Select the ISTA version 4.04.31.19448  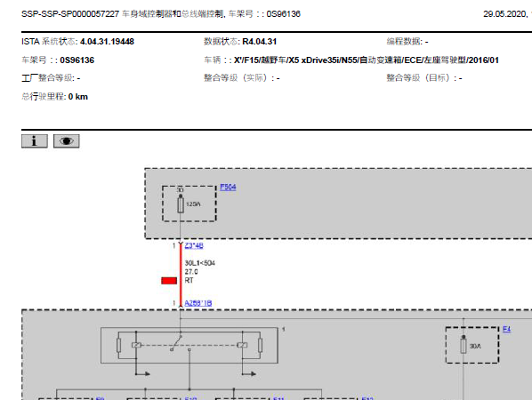click(107, 42)
